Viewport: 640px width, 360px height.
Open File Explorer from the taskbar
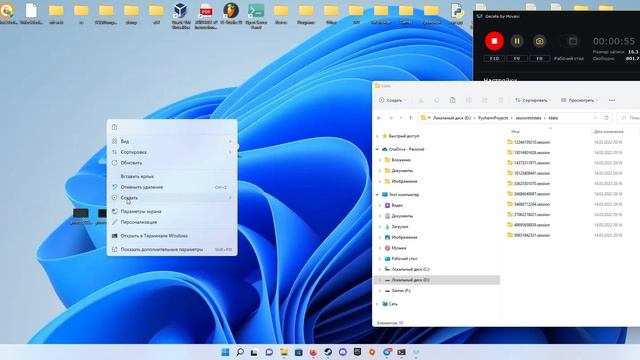[284, 352]
